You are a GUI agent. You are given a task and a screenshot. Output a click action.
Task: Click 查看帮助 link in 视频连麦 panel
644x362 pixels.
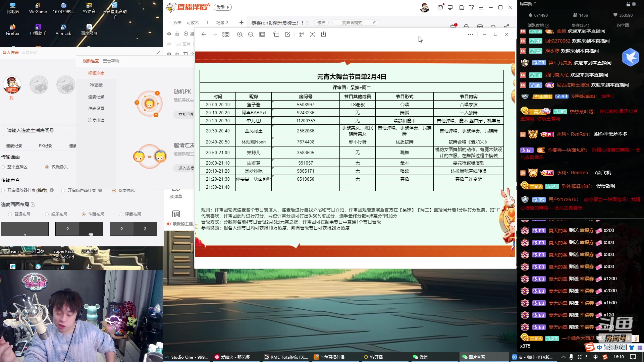click(111, 61)
